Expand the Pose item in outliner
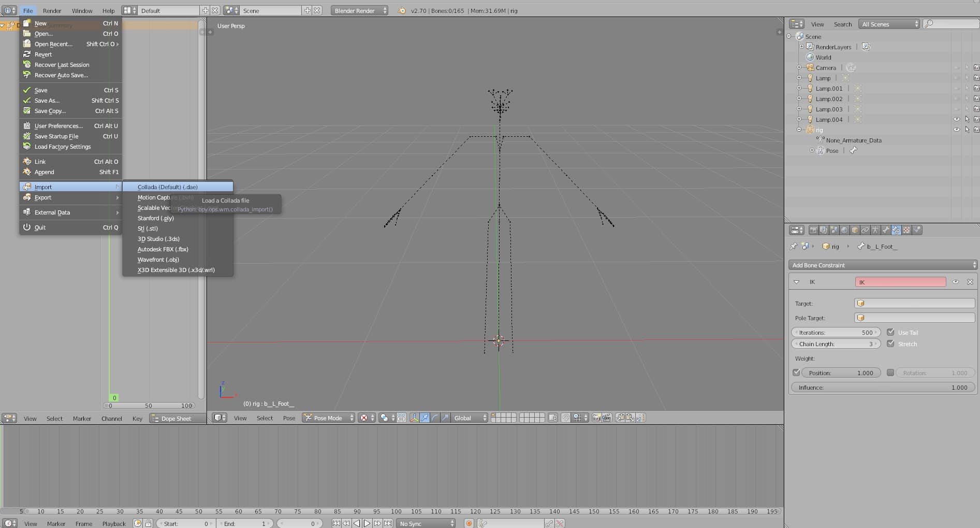 coord(812,150)
